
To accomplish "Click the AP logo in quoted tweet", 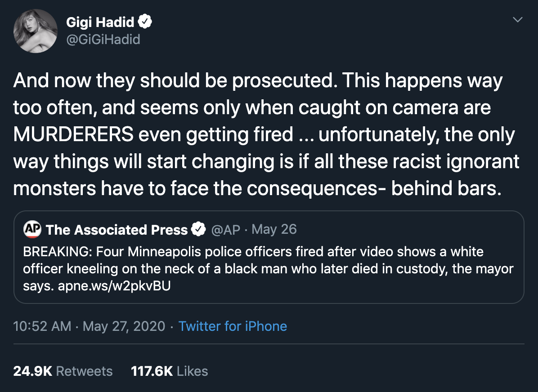I will [32, 229].
